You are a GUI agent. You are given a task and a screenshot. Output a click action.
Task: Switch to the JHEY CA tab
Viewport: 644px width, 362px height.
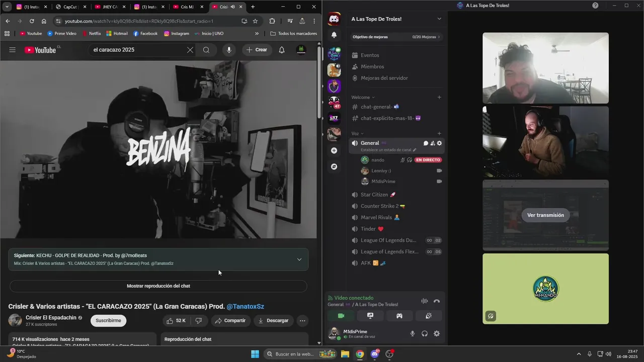(109, 7)
